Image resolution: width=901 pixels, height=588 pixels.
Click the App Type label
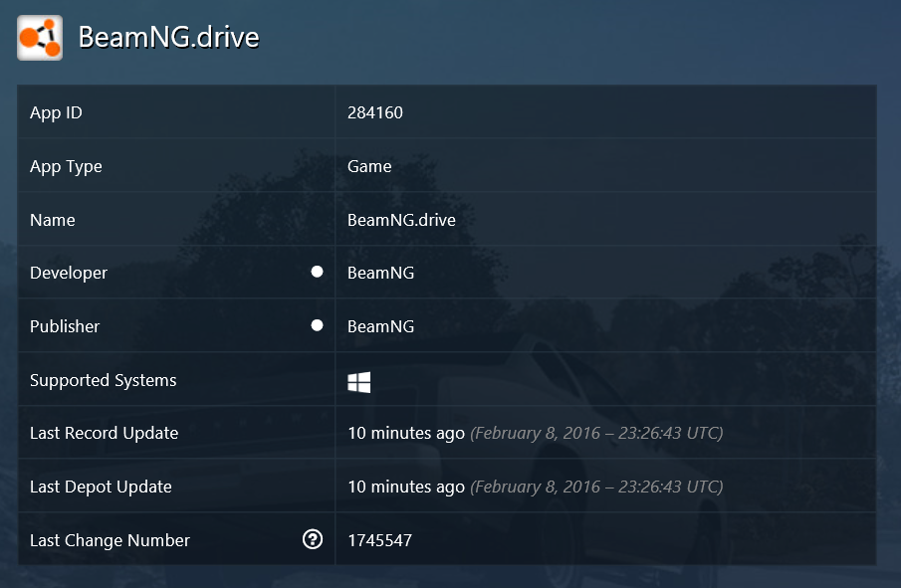66,166
